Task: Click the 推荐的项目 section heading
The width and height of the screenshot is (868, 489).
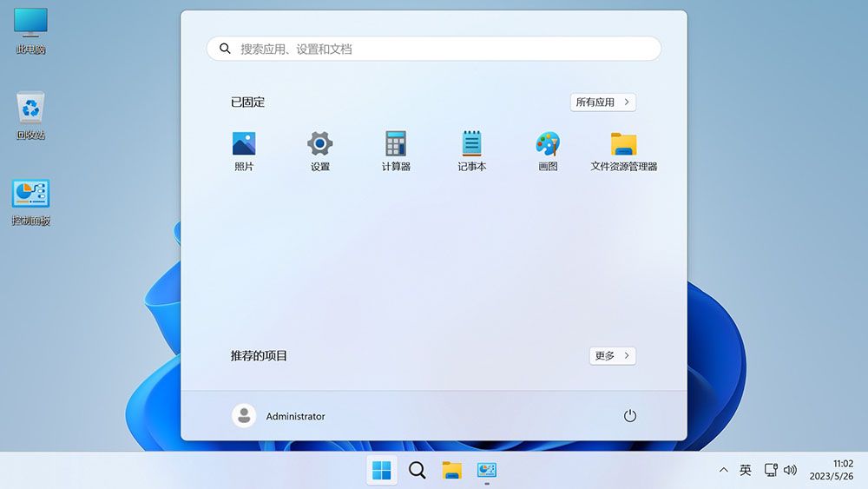Action: point(259,355)
